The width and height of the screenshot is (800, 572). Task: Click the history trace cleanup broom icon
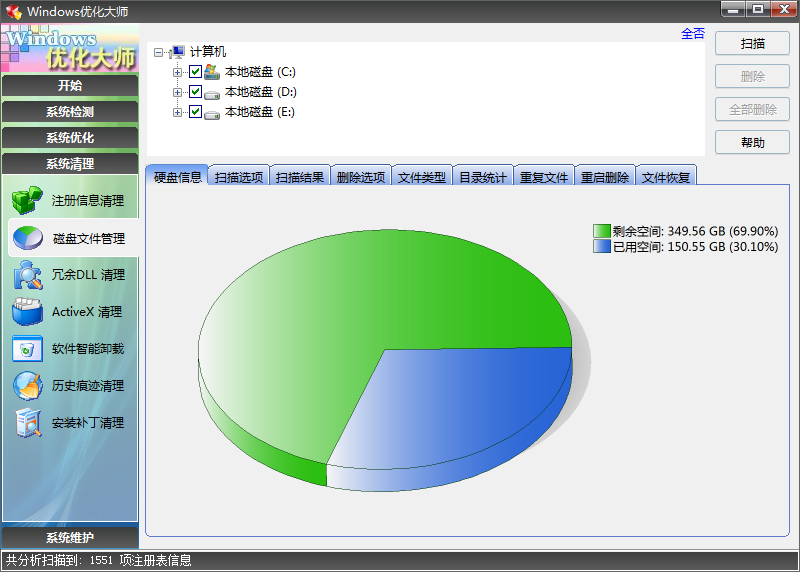point(28,386)
